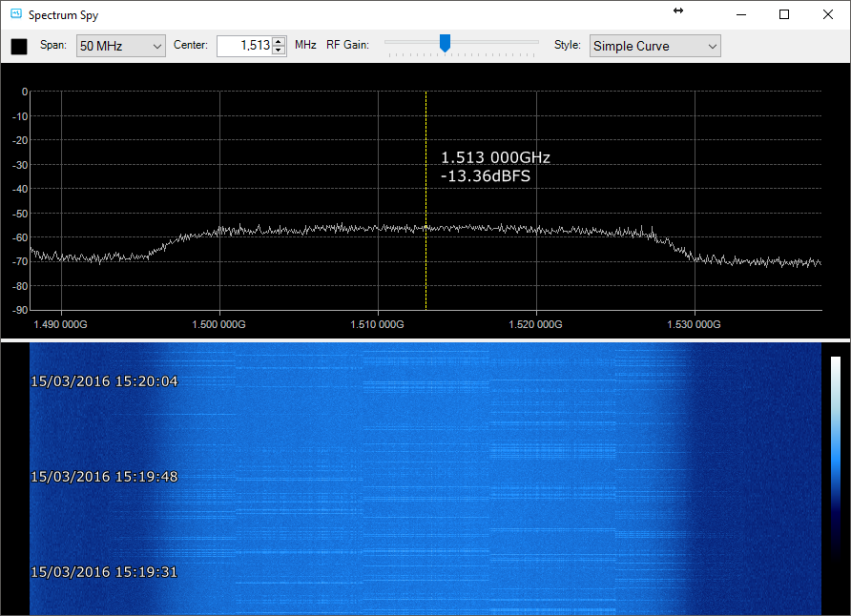Image resolution: width=851 pixels, height=616 pixels.
Task: Click the 0 dB scale label
Action: tap(25, 92)
